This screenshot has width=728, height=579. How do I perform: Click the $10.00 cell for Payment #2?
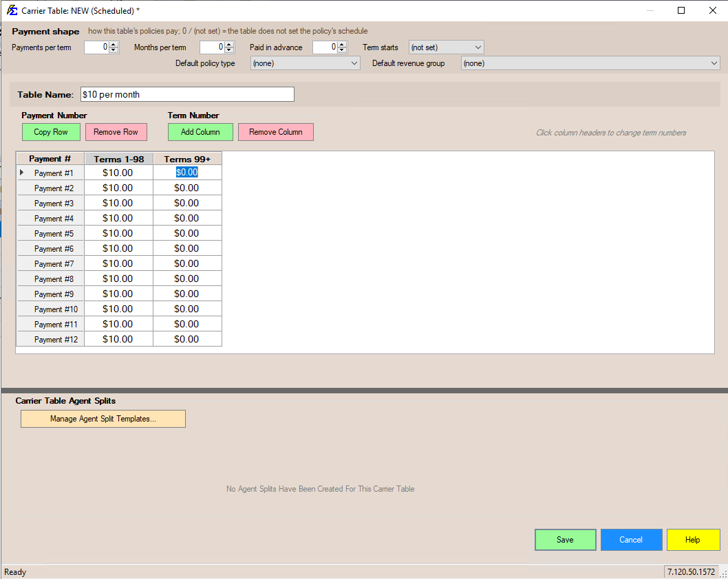118,188
